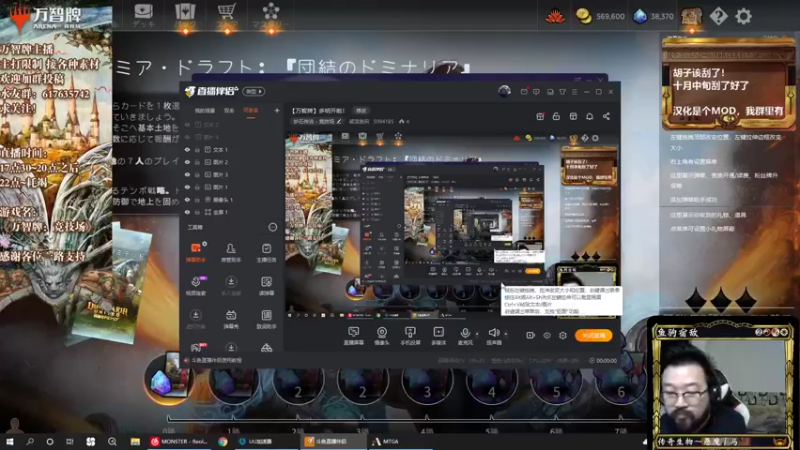Viewport: 800px width, 450px height.
Task: Switch to the middle scene tab
Action: (230, 111)
